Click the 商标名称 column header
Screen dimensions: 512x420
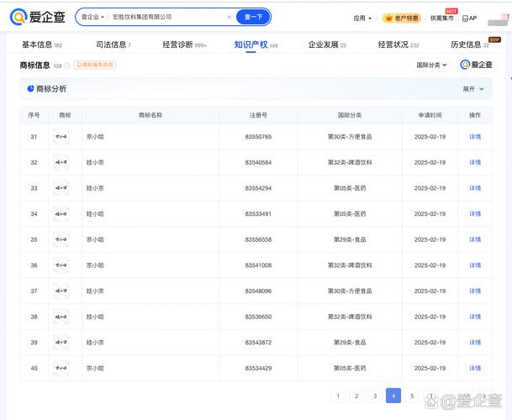pos(150,115)
